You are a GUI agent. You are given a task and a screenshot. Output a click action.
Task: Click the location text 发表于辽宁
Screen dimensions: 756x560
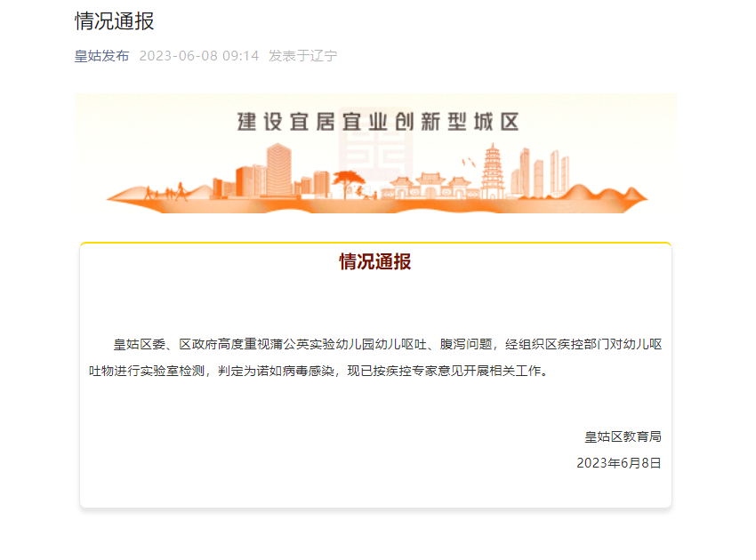click(302, 56)
